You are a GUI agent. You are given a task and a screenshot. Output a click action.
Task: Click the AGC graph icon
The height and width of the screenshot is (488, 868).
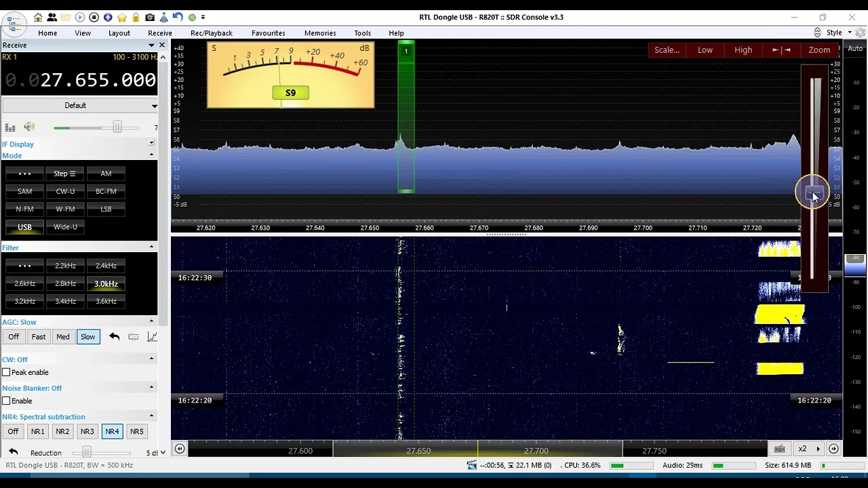pyautogui.click(x=153, y=337)
